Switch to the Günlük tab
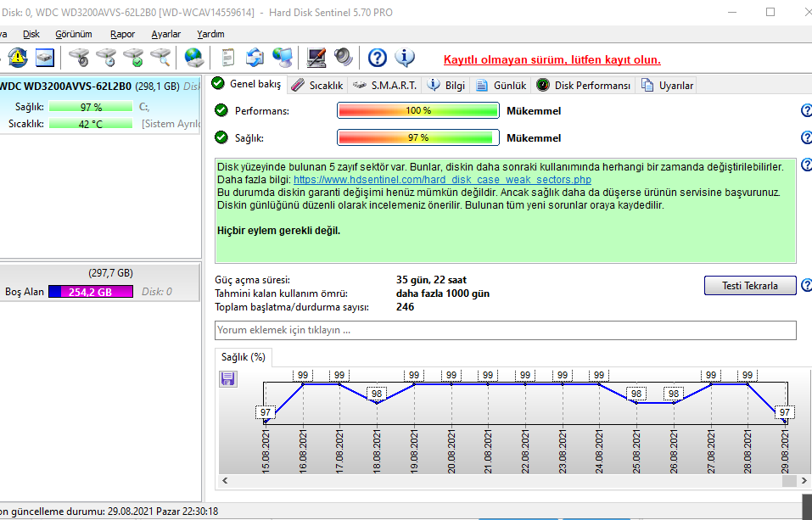812x520 pixels. [x=501, y=86]
